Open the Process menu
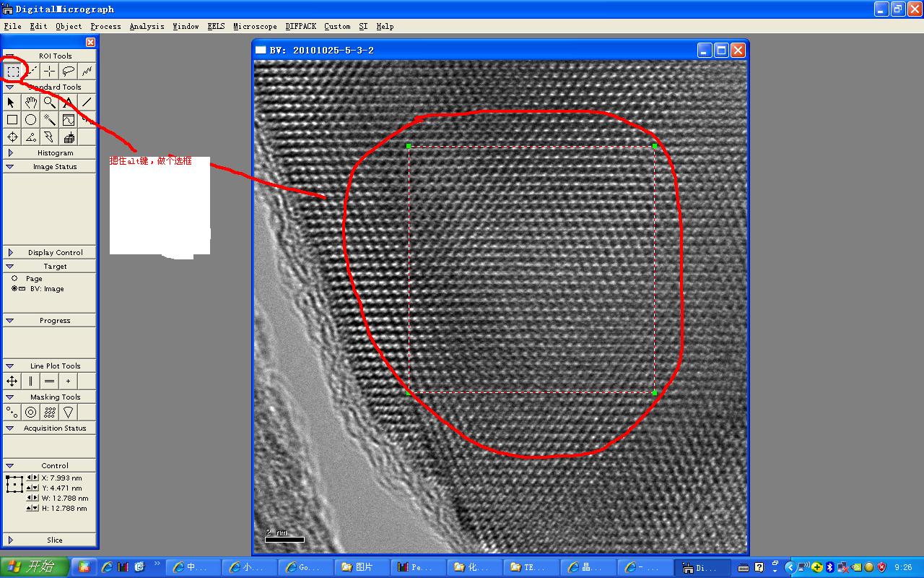Screen dimensions: 924x578 [x=105, y=26]
